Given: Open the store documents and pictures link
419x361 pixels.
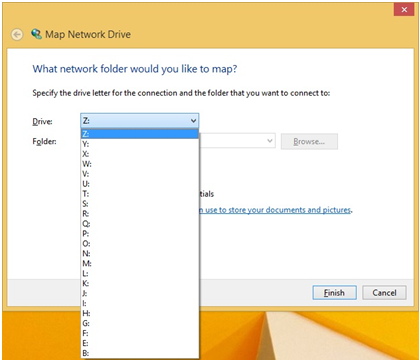Looking at the screenshot, I should click(276, 210).
